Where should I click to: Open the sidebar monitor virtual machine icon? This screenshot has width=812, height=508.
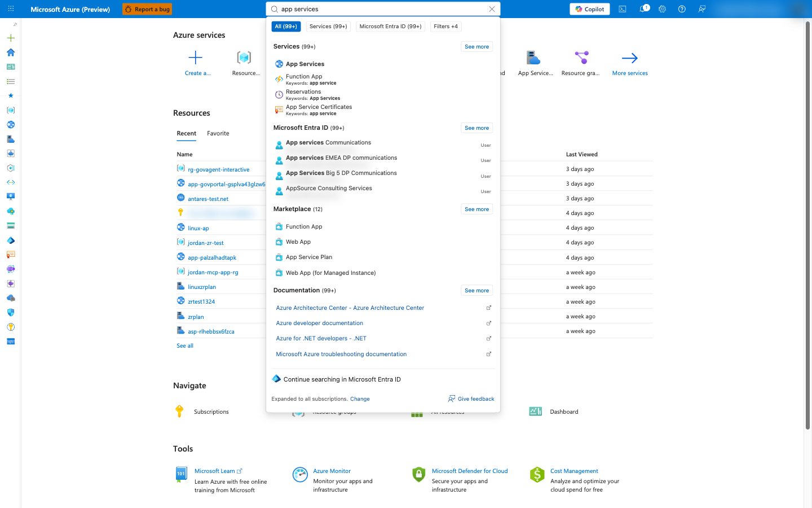coord(11,196)
